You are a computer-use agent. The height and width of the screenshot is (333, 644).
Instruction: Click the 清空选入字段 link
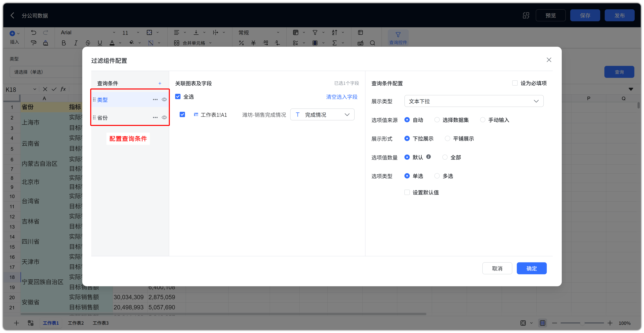point(342,97)
